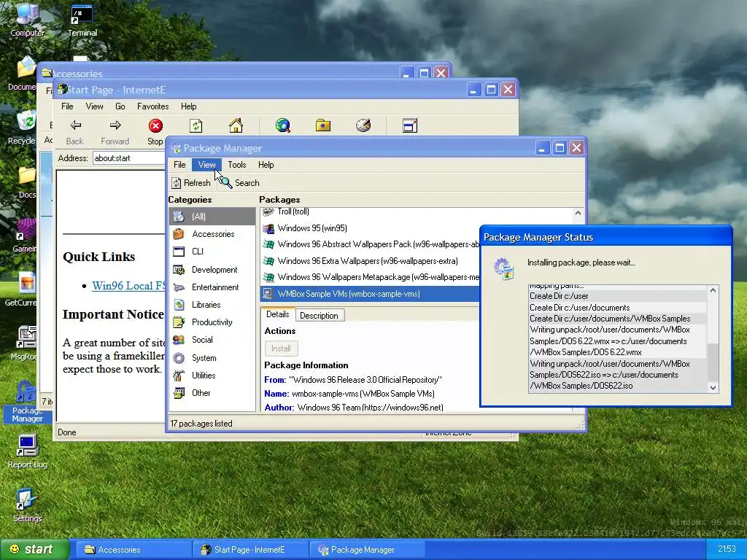Select the Productivity category
Image resolution: width=747 pixels, height=560 pixels.
(x=212, y=322)
